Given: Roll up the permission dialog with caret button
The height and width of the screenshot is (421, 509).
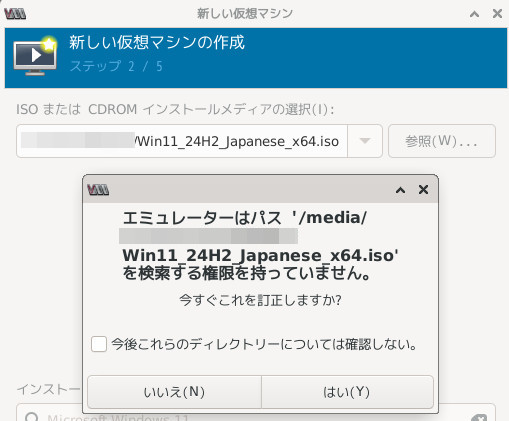Looking at the screenshot, I should pos(400,190).
